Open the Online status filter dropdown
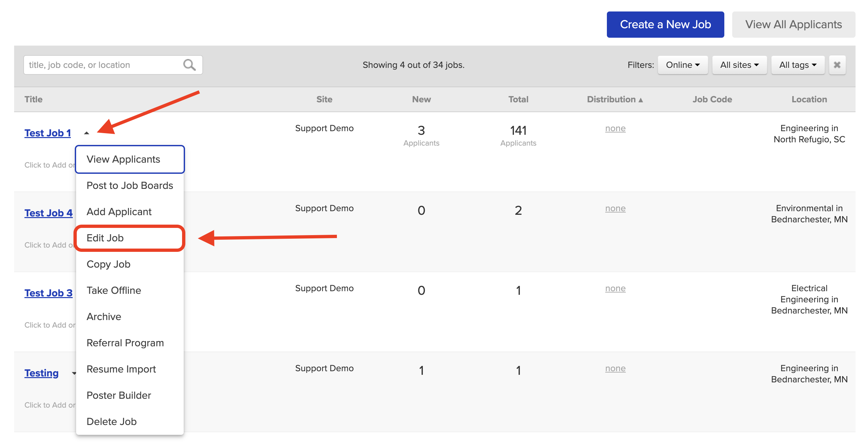Image resolution: width=868 pixels, height=444 pixels. [x=682, y=65]
